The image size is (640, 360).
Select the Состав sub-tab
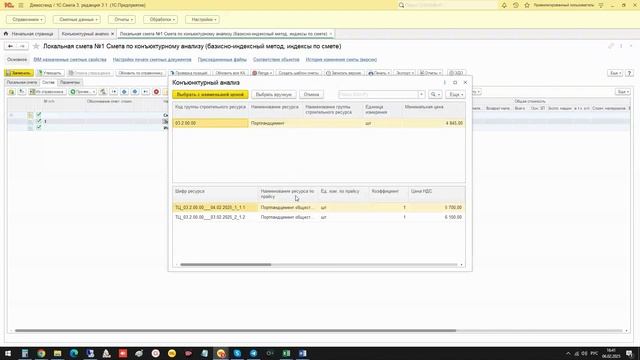(x=48, y=82)
